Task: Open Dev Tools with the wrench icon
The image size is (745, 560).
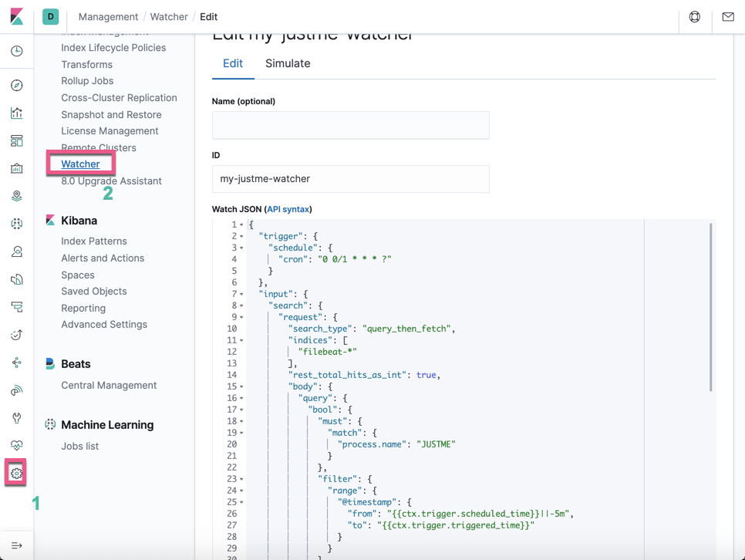Action: pos(16,417)
